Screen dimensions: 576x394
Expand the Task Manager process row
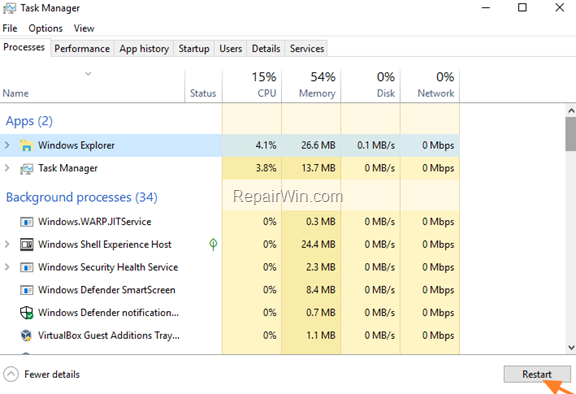(x=7, y=168)
